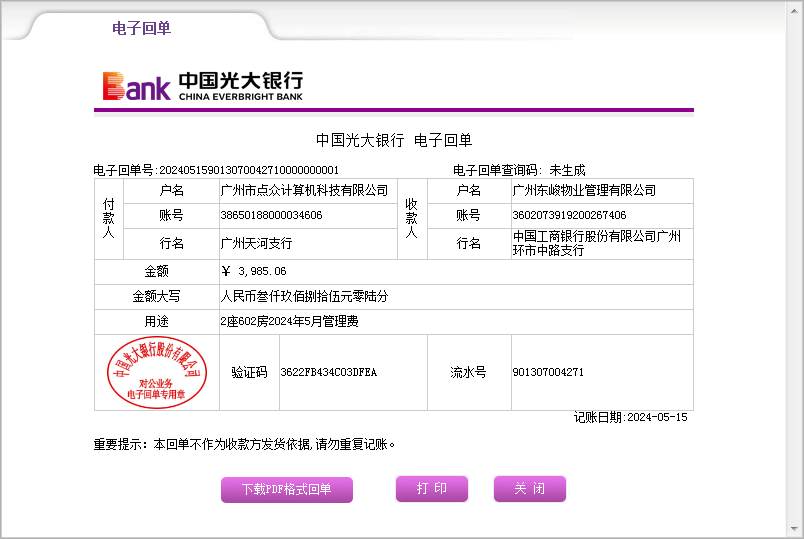
Task: Click the 验证码 value 3622FB434C03DFEA
Action: [x=328, y=372]
